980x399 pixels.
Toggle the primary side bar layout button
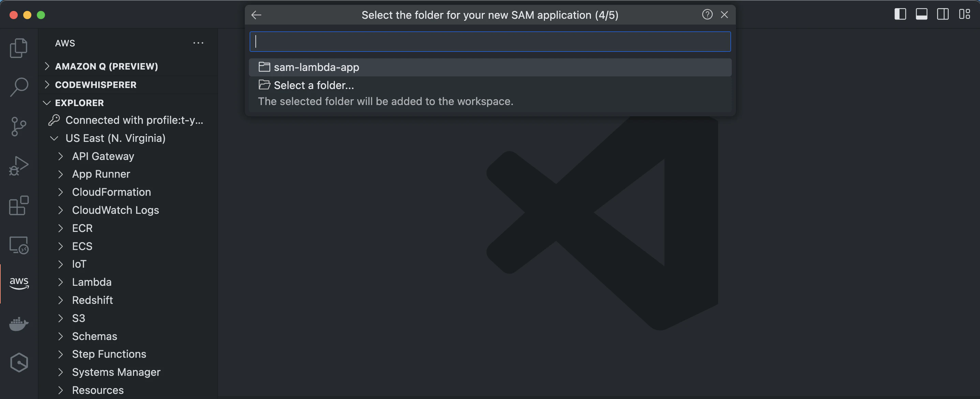coord(900,14)
